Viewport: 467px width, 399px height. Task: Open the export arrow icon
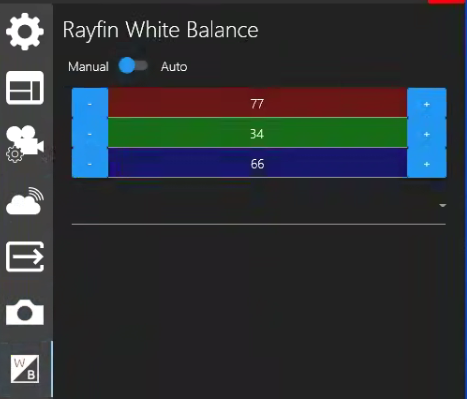pos(25,257)
